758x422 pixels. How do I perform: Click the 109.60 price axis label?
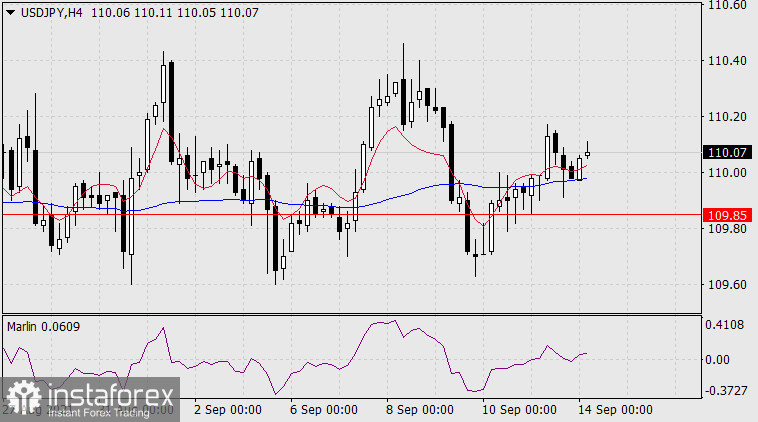pos(727,285)
